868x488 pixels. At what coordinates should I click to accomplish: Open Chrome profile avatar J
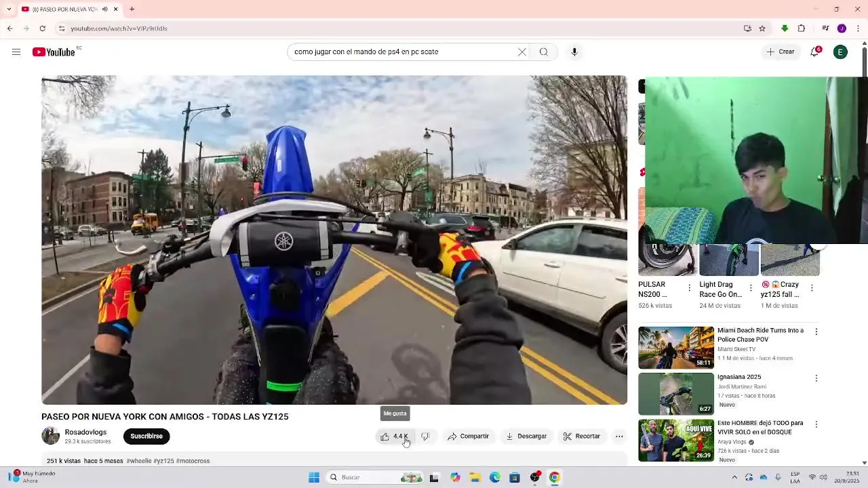842,28
